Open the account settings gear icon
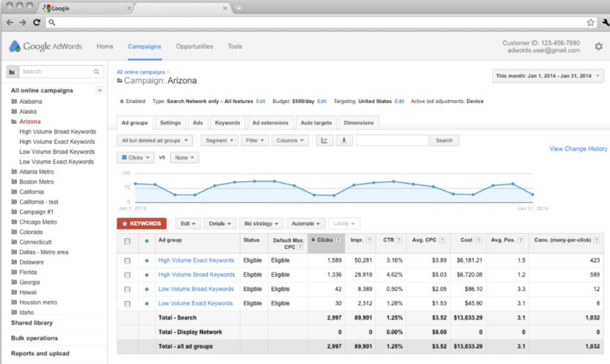 (598, 46)
